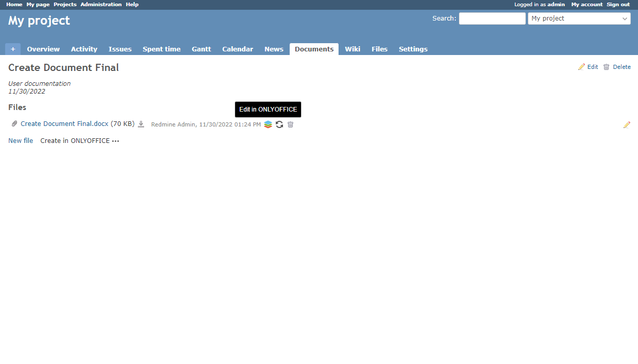Open the Settings tab
Viewport: 638px width, 364px height.
[413, 49]
